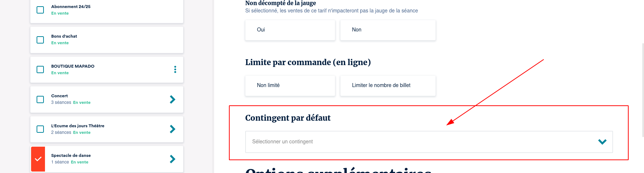644x173 pixels.
Task: Choose Non for Non décompté de la jauge
Action: [x=388, y=30]
